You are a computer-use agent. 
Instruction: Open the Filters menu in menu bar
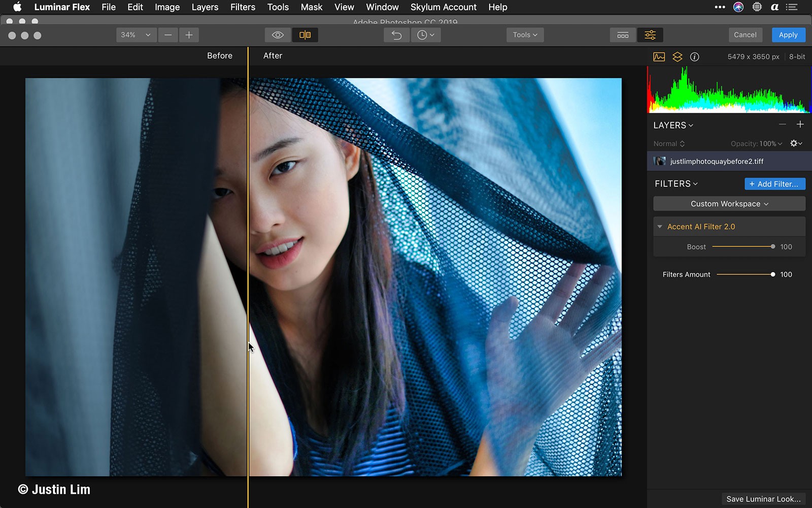tap(243, 7)
